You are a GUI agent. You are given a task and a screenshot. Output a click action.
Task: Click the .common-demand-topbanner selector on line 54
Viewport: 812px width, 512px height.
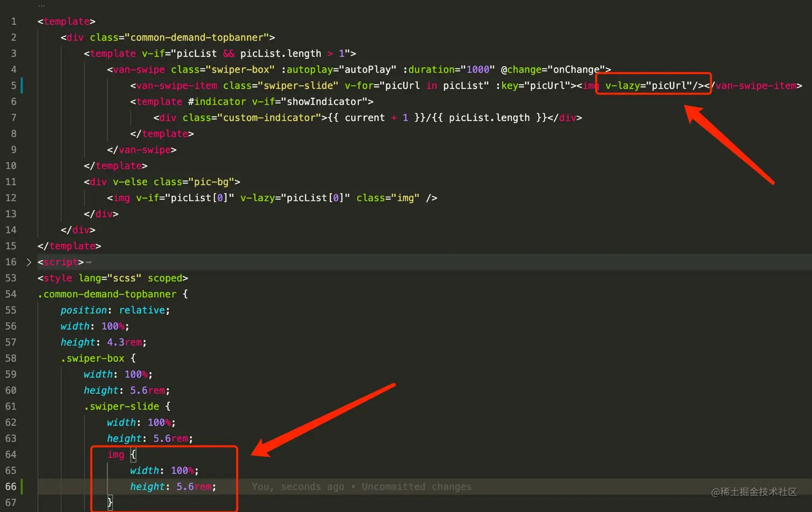pyautogui.click(x=107, y=294)
